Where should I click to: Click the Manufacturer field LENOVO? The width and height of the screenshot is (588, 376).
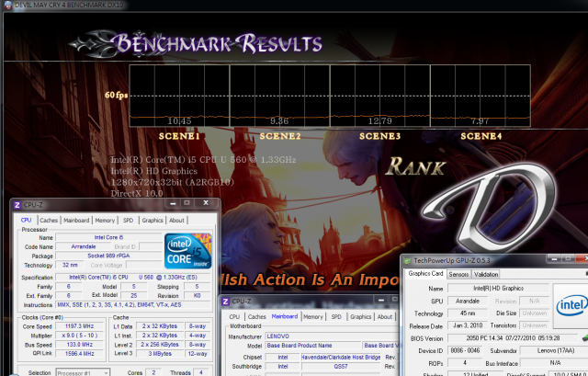coord(332,336)
